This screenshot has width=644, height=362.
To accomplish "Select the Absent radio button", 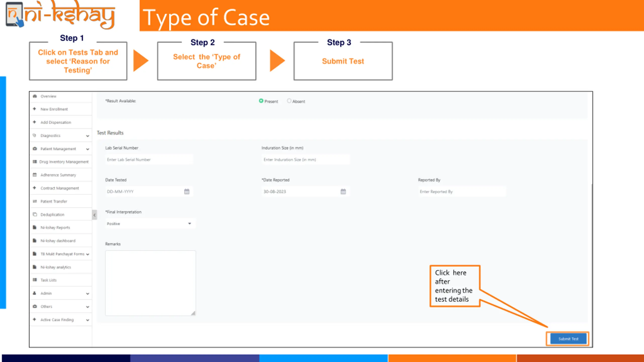I will pos(289,101).
